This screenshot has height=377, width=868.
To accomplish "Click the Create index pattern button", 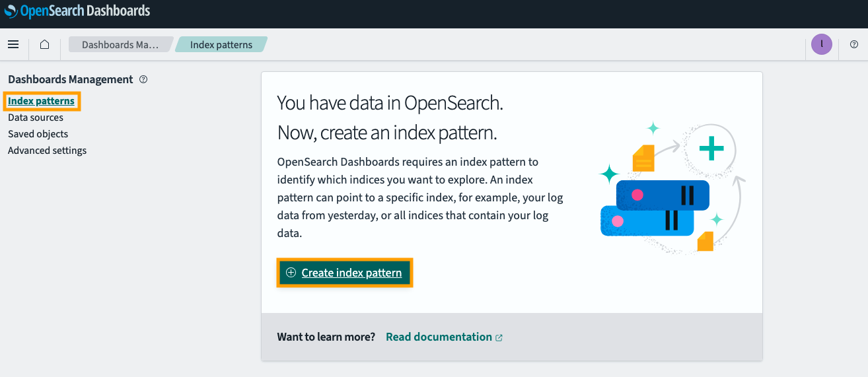I will click(344, 273).
